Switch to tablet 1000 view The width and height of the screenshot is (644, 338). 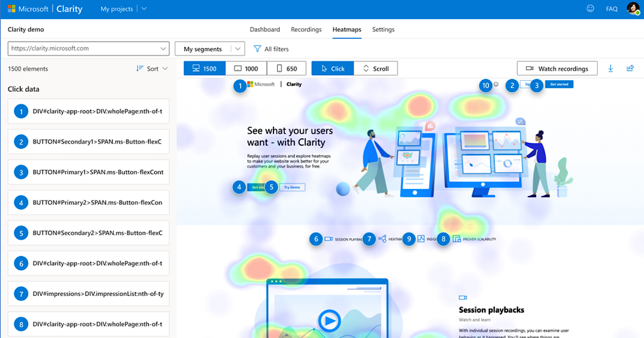click(x=246, y=68)
